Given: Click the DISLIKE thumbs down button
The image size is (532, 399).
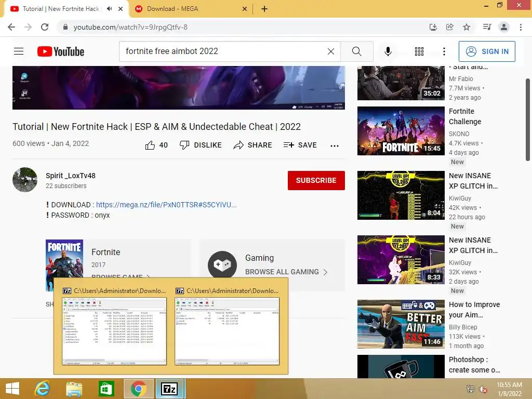Looking at the screenshot, I should 201,145.
